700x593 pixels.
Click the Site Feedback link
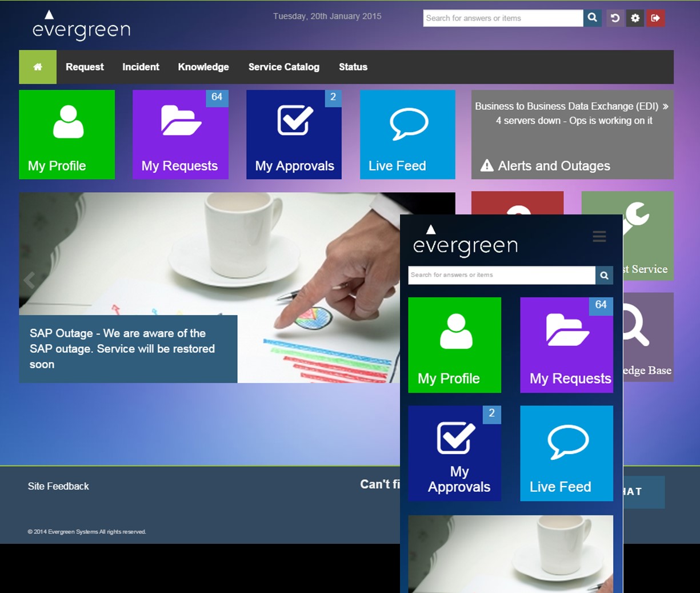pos(58,486)
